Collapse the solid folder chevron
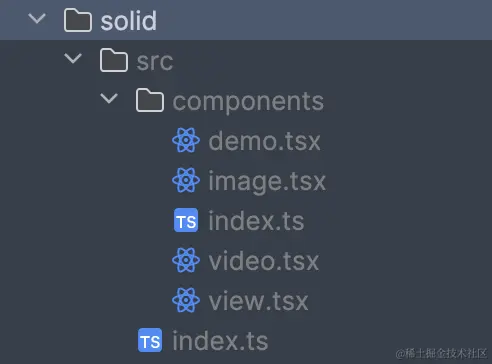Image resolution: width=492 pixels, height=364 pixels. 37,19
